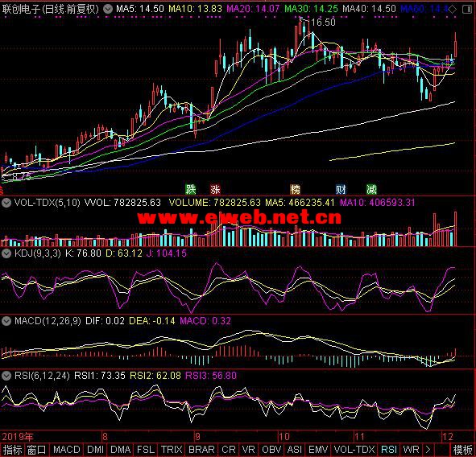Select the DMA indicator tab
This screenshot has height=457, width=476.
click(121, 450)
